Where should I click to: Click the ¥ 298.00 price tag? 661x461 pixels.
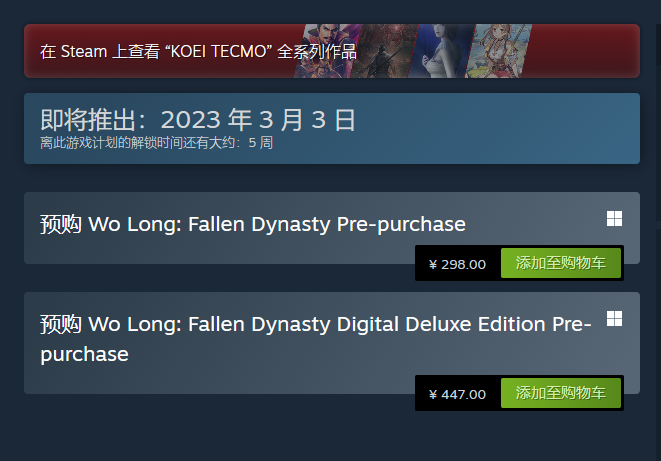(x=457, y=265)
